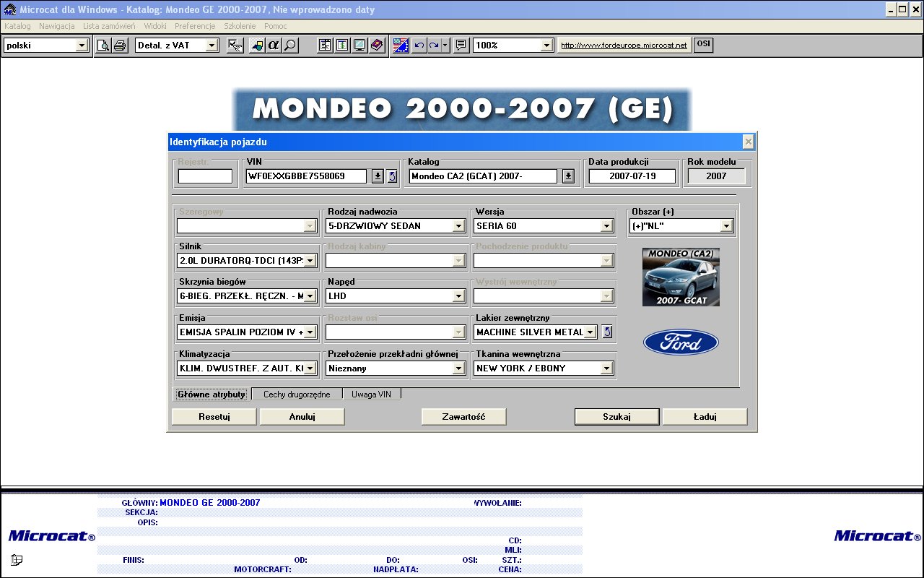924x578 pixels.
Task: Click the print preview magnifier icon
Action: tap(104, 46)
